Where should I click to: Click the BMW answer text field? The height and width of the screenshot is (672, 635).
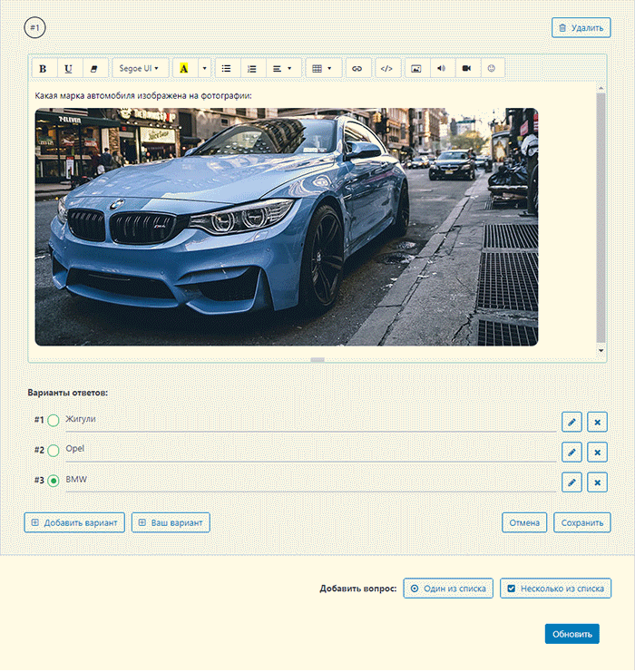pos(311,481)
